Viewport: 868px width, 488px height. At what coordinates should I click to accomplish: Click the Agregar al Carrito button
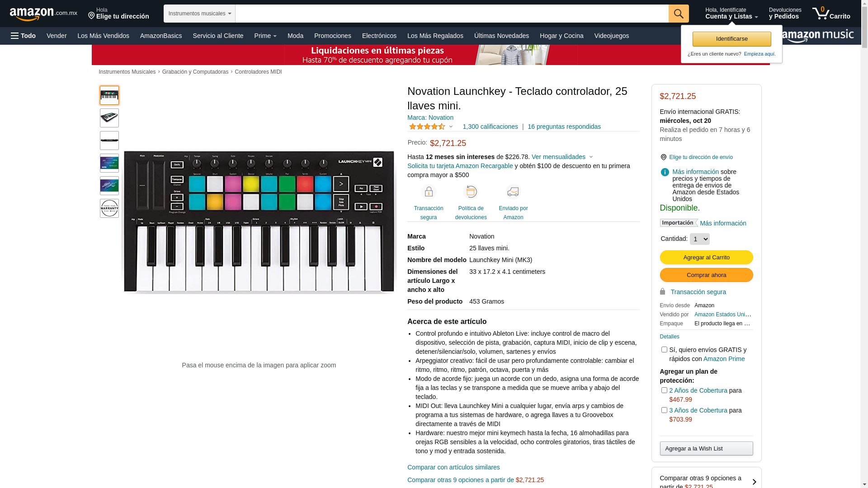point(706,257)
